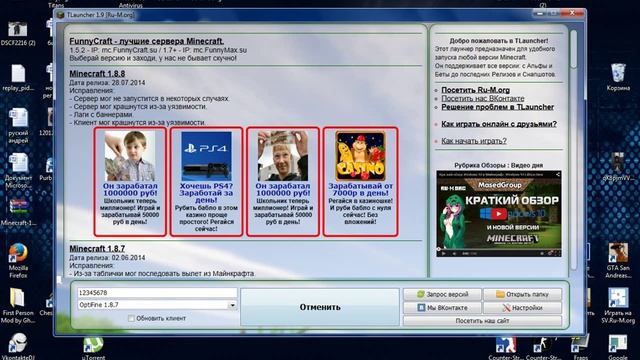Click the Открыть папку button
The image size is (640, 360).
(x=522, y=294)
